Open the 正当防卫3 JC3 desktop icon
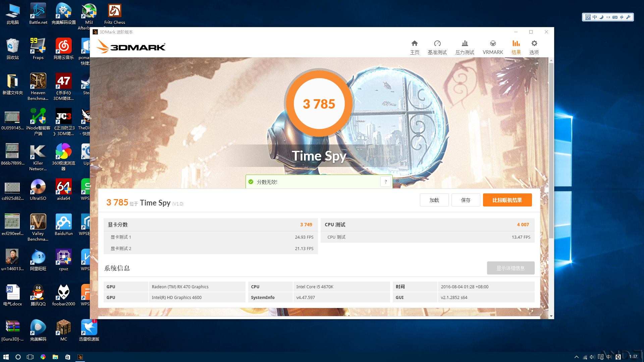The width and height of the screenshot is (644, 362). (64, 122)
